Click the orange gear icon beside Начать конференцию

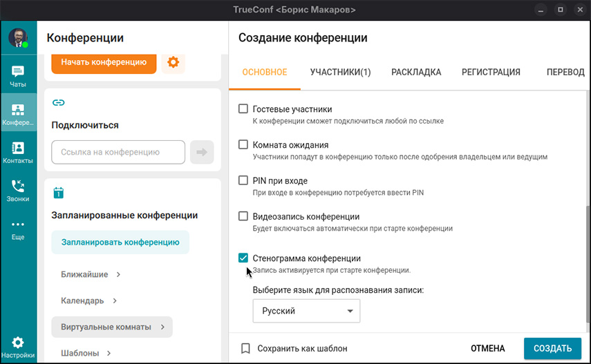click(x=173, y=62)
